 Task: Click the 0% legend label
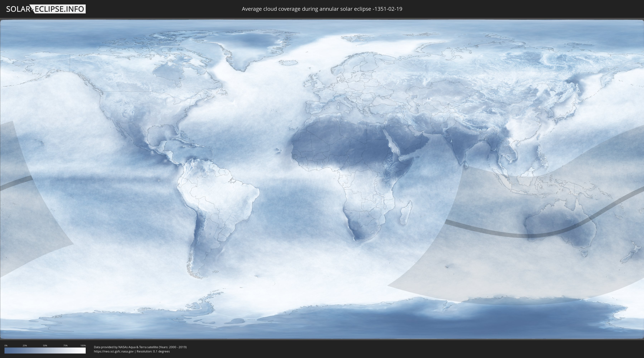tap(6, 345)
